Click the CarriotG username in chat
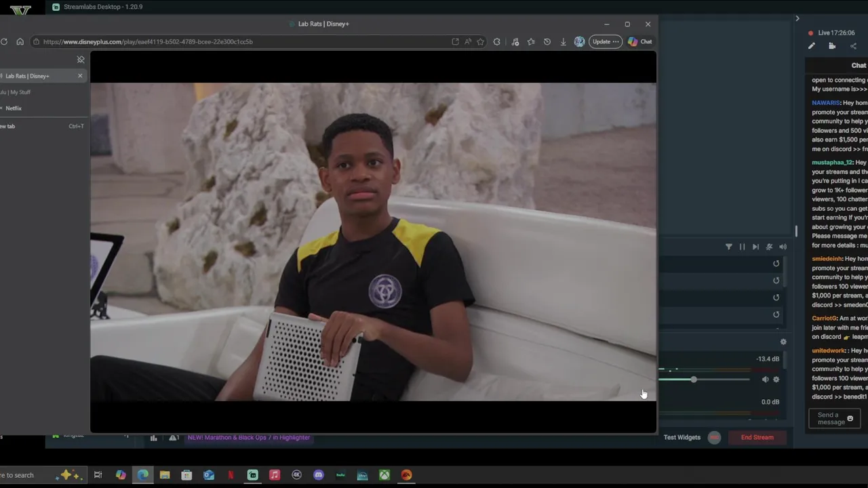The width and height of the screenshot is (868, 488). tap(824, 319)
